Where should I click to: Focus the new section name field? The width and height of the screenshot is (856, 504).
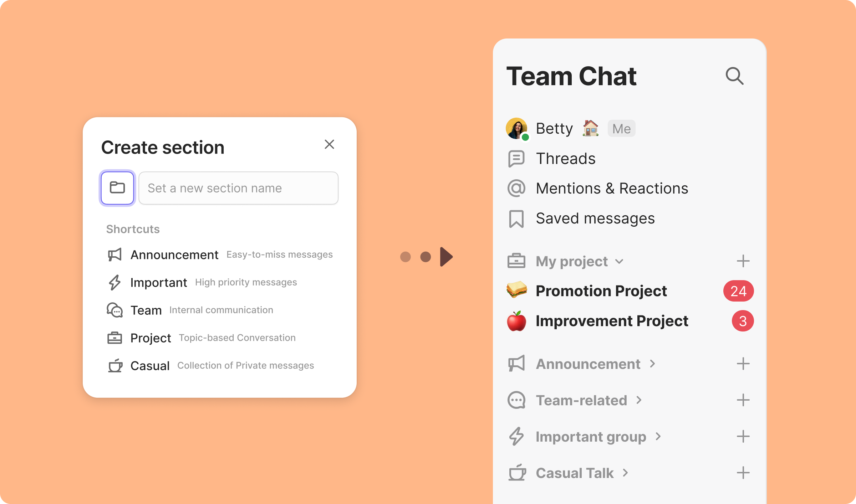point(238,188)
